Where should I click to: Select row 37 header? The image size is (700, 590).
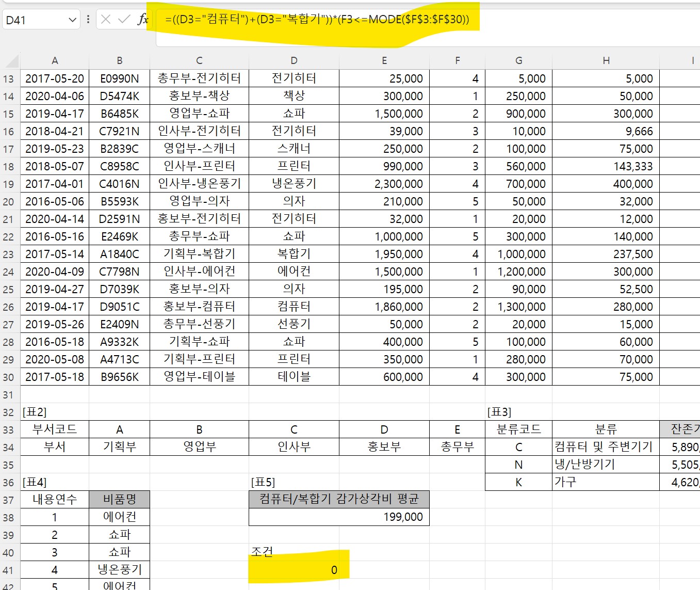9,500
